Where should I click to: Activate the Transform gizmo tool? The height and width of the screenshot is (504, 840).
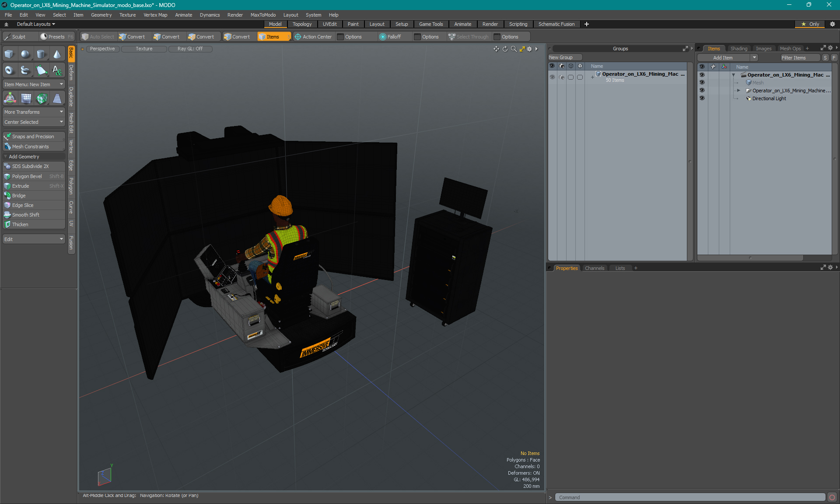coord(10,98)
